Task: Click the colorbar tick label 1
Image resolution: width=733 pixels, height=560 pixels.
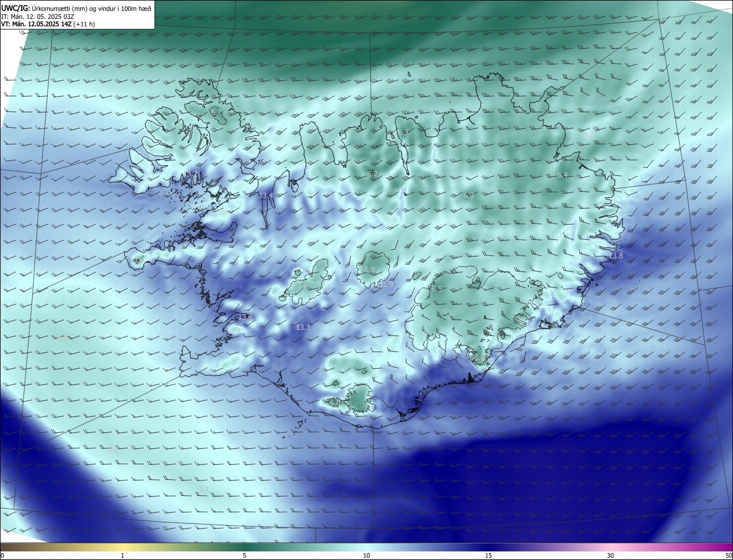Action: coord(123,555)
